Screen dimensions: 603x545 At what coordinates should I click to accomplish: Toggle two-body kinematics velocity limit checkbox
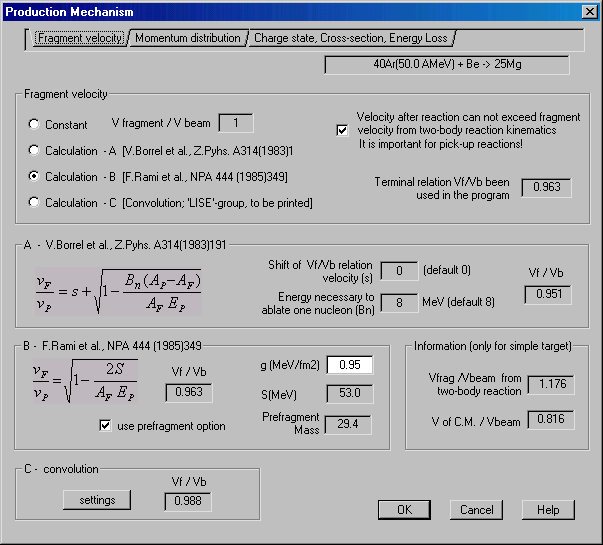point(343,130)
